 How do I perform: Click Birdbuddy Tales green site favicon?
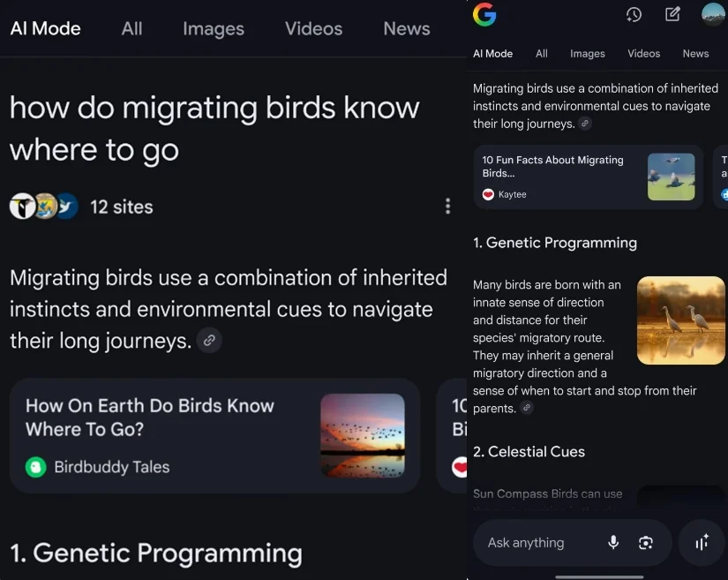pos(36,467)
